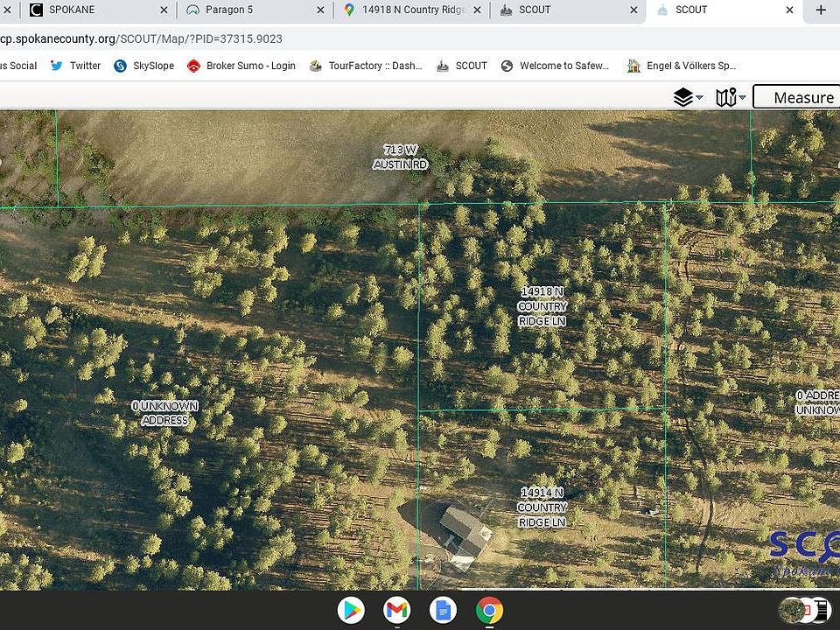Close the Paragon 5 tab
Viewport: 840px width, 630px height.
click(319, 10)
